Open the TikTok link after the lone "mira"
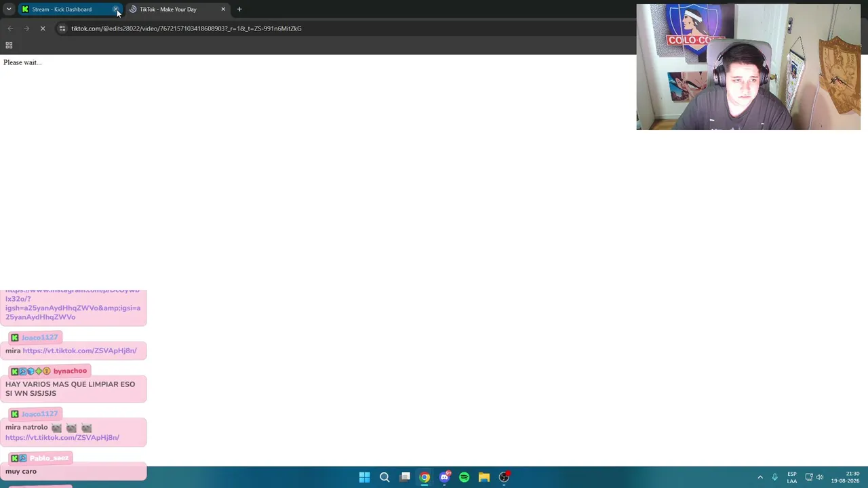This screenshot has height=488, width=868. [x=79, y=350]
